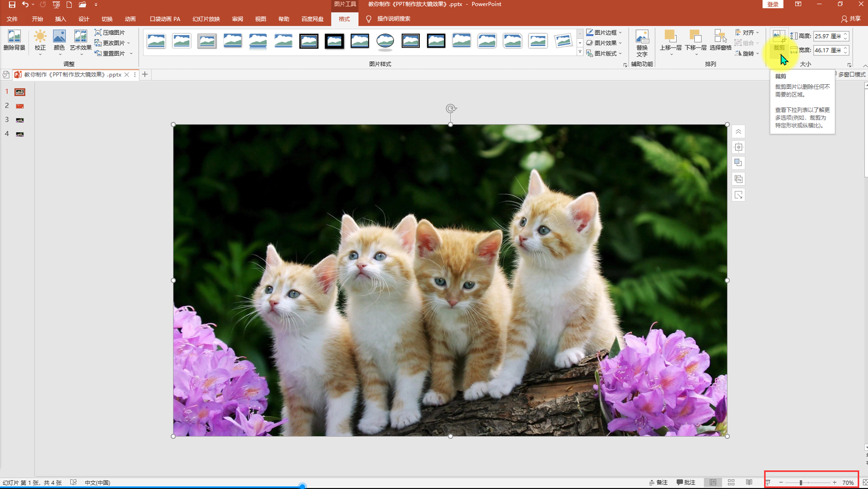Image resolution: width=868 pixels, height=489 pixels.
Task: Click Remove Background (删除背景)
Action: click(14, 41)
